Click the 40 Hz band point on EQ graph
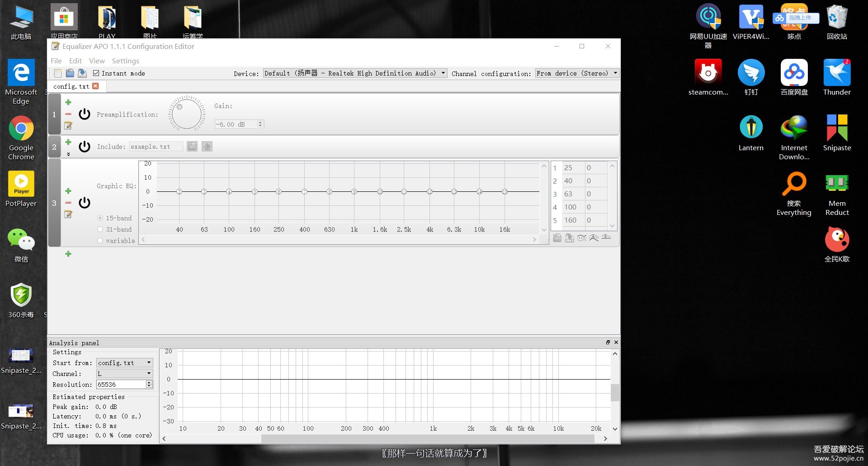The width and height of the screenshot is (868, 466). click(179, 192)
